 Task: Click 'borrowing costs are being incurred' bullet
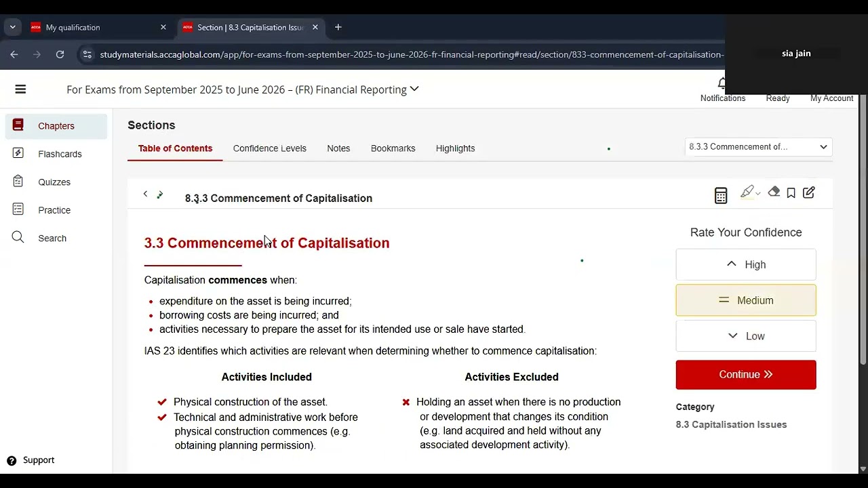(249, 315)
